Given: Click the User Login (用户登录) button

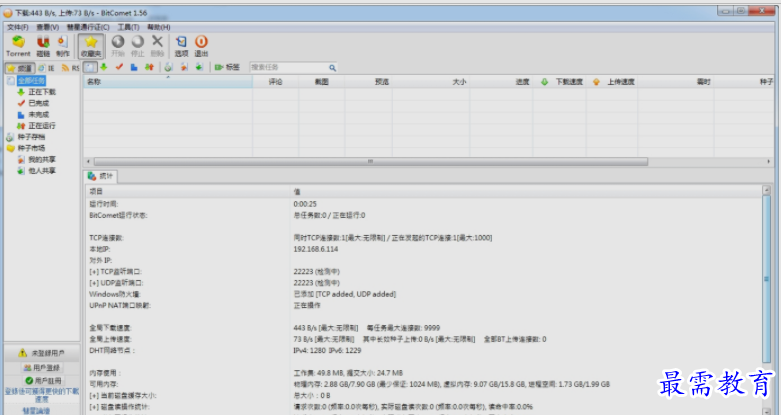Looking at the screenshot, I should pos(40,367).
